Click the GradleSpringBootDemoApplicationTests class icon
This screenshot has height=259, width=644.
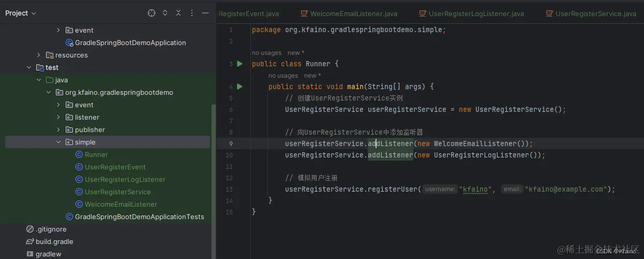(x=69, y=217)
